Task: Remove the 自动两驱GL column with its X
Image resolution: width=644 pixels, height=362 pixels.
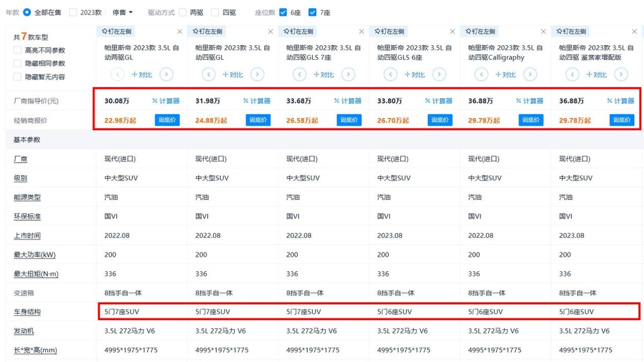Action: tap(180, 32)
